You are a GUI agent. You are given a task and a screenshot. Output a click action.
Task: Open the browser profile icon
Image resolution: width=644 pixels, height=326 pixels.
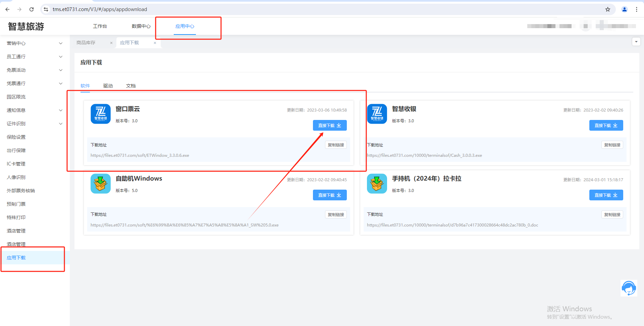pos(624,9)
